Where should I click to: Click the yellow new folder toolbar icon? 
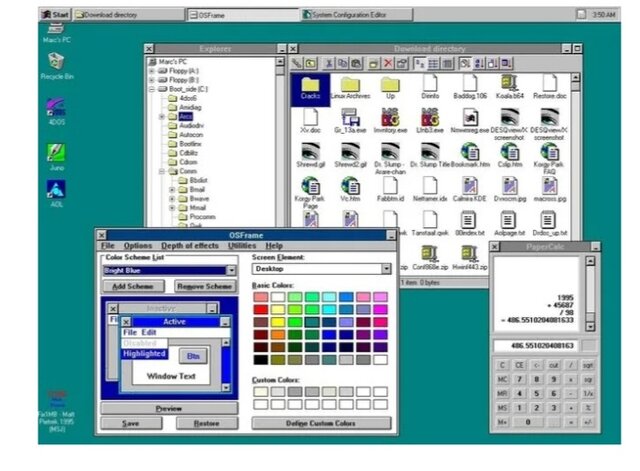373,63
